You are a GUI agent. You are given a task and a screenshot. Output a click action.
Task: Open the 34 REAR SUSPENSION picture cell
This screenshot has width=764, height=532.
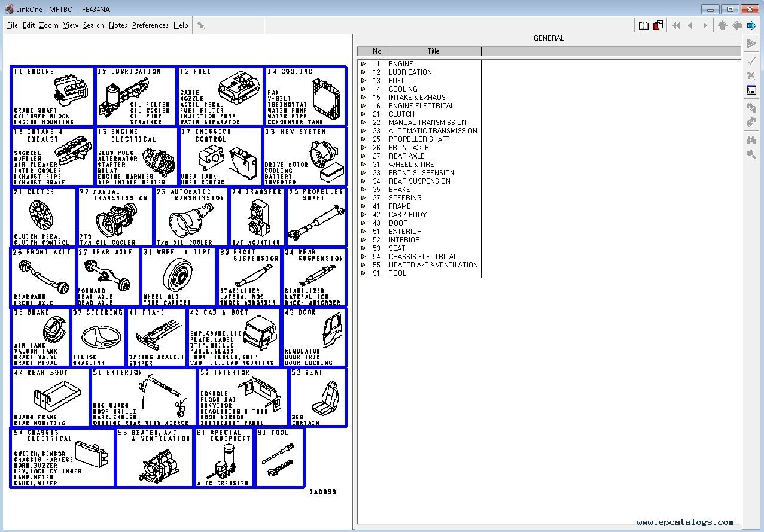click(314, 277)
